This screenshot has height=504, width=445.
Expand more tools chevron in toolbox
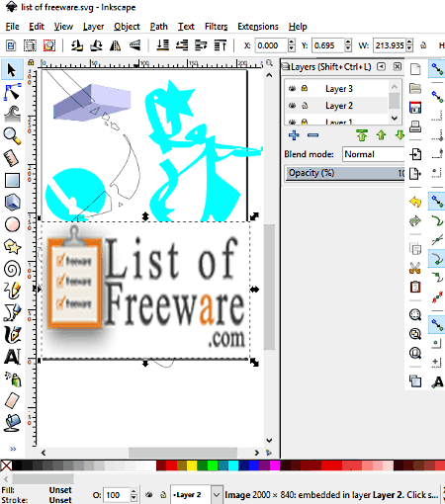(13, 449)
